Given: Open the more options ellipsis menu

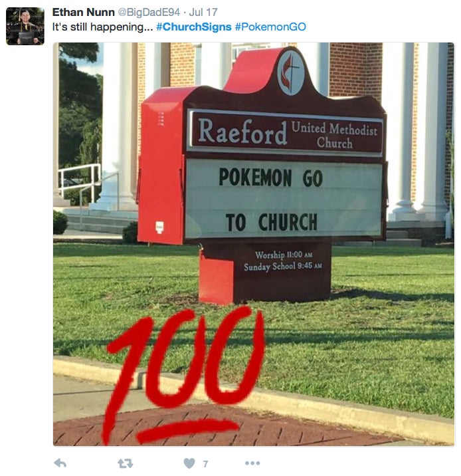Looking at the screenshot, I should [x=252, y=463].
